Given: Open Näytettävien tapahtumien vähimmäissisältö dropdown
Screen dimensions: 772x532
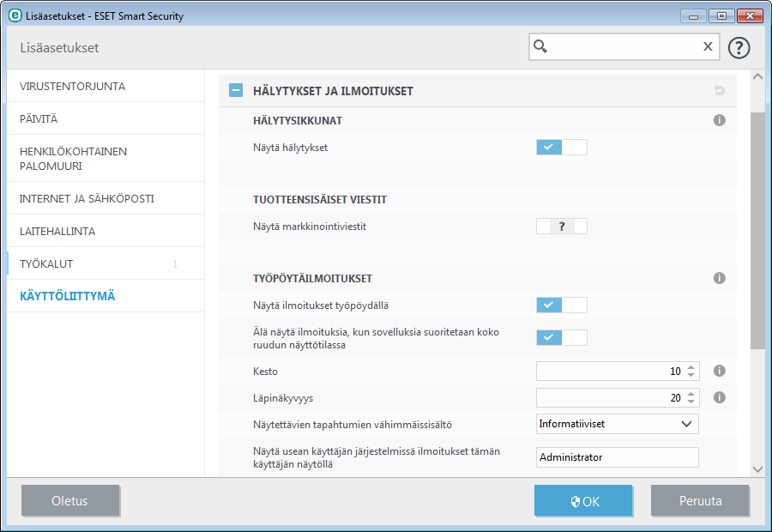Looking at the screenshot, I should (x=617, y=424).
